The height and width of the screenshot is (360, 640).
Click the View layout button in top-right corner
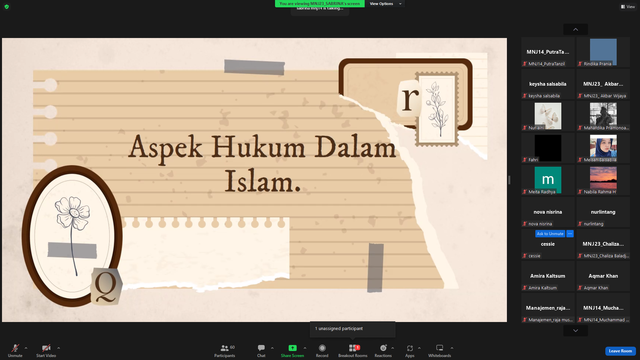pyautogui.click(x=628, y=7)
